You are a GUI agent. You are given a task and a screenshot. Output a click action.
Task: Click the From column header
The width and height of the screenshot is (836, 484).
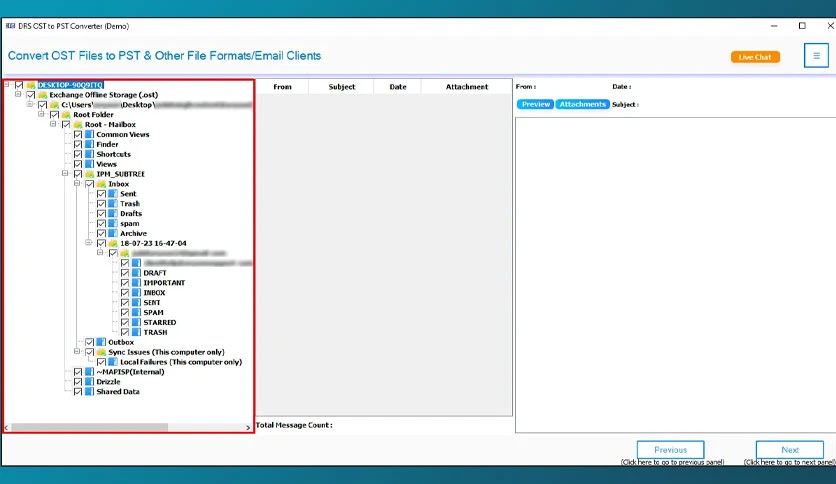coord(282,86)
